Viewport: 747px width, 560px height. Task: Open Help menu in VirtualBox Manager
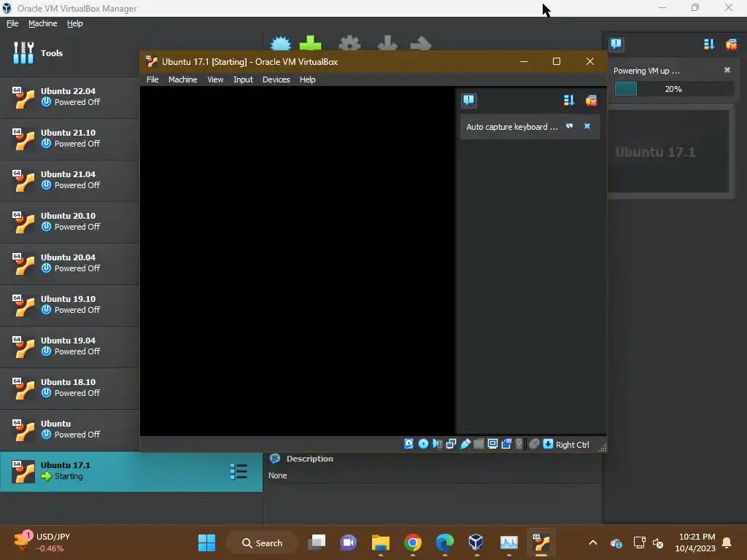click(x=75, y=23)
